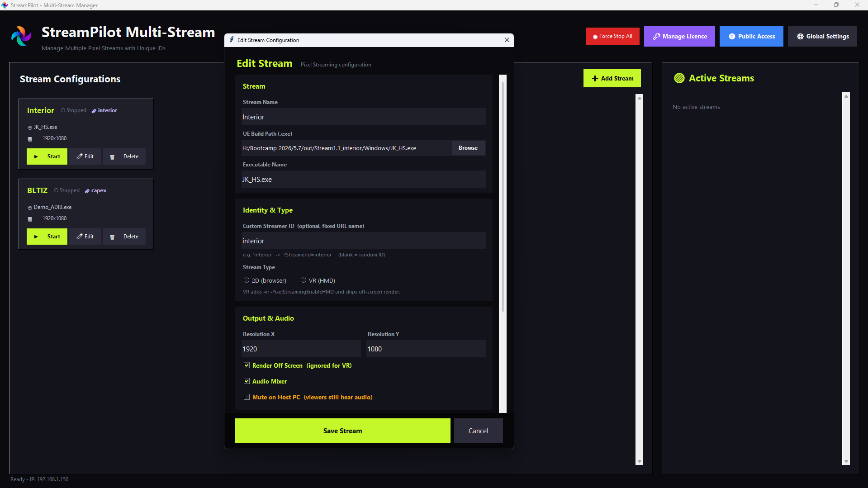
Task: Click Stopped status indicator on BLTIZ card
Action: coord(67,190)
